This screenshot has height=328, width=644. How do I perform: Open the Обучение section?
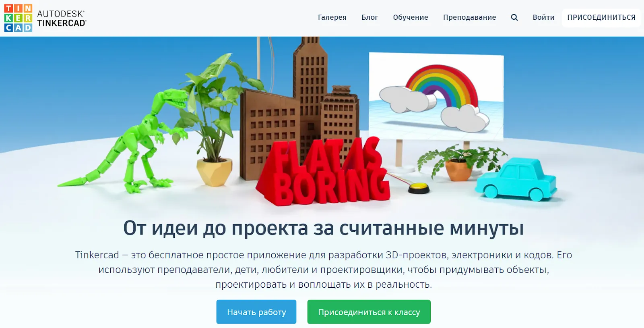(411, 17)
